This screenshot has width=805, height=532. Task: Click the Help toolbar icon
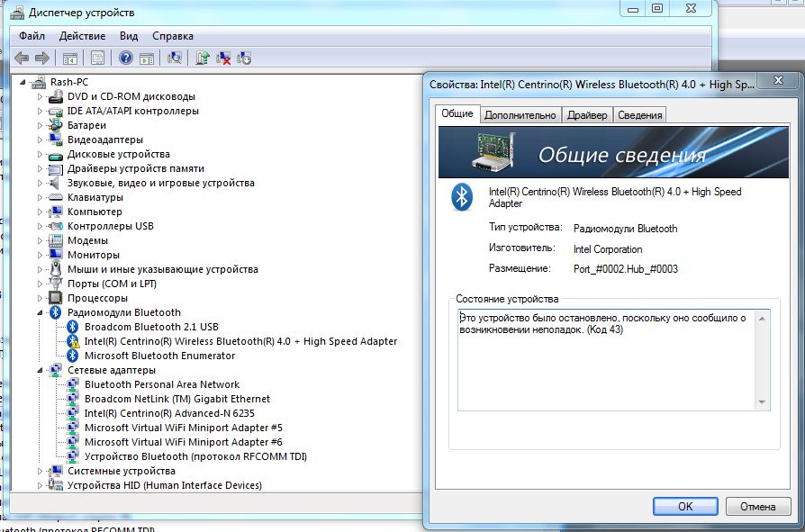click(125, 59)
